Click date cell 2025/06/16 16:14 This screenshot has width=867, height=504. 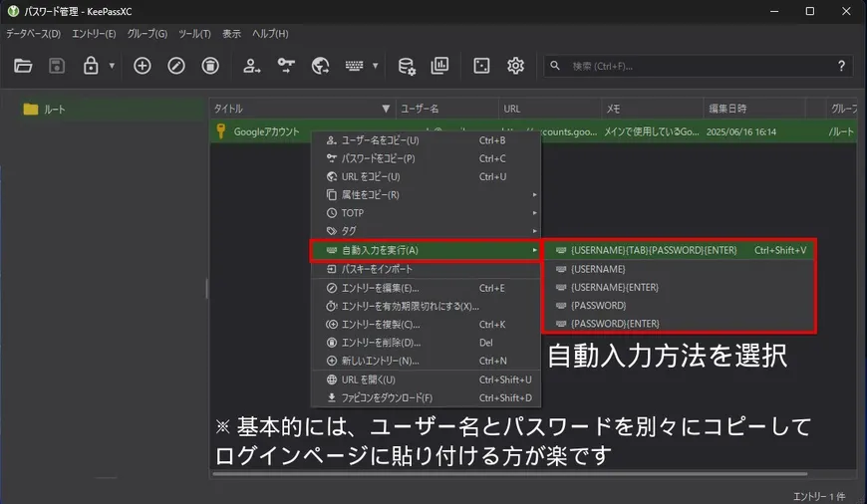click(740, 132)
